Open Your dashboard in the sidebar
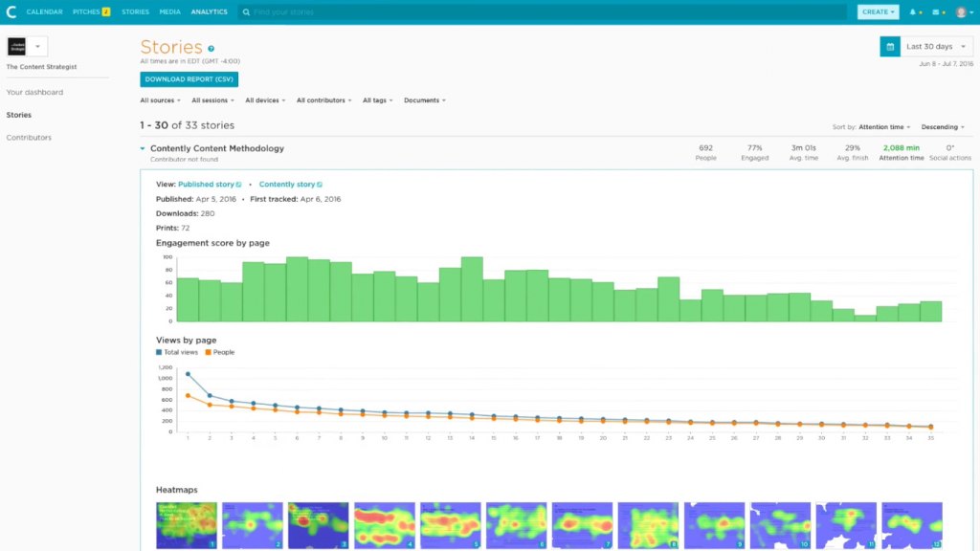This screenshot has height=551, width=980. click(x=34, y=92)
